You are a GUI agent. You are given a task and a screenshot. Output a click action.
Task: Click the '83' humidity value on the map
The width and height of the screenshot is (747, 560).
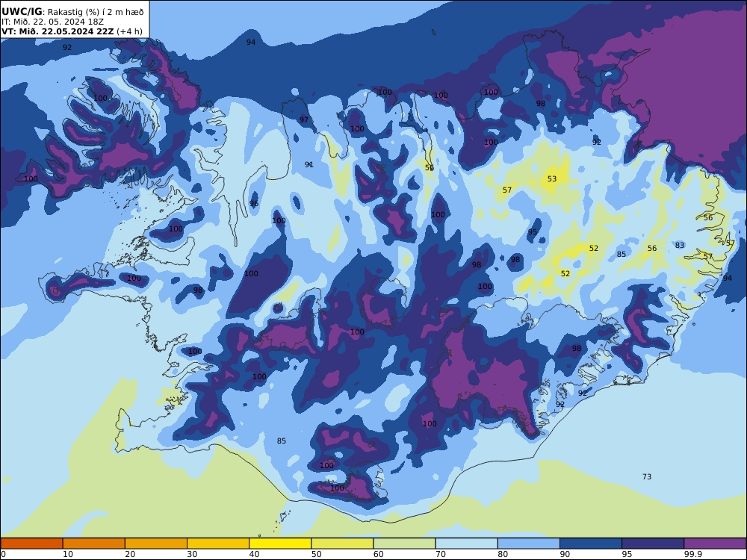point(680,246)
